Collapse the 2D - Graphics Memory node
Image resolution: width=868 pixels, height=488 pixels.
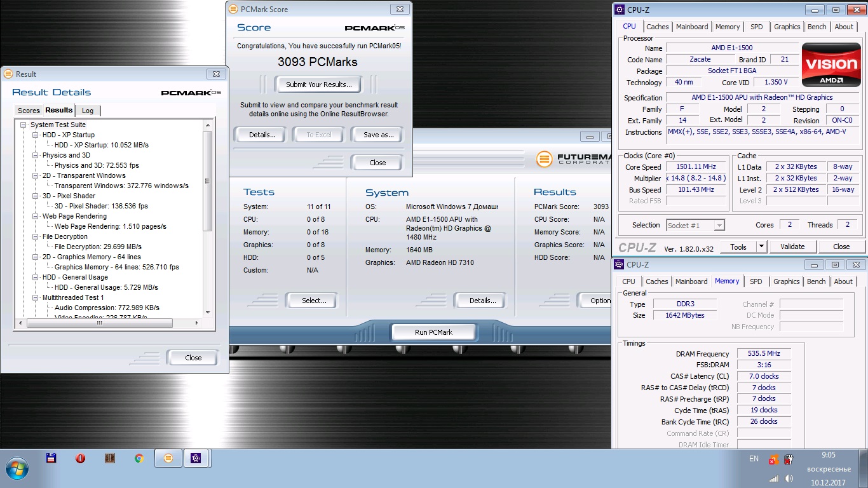point(36,257)
